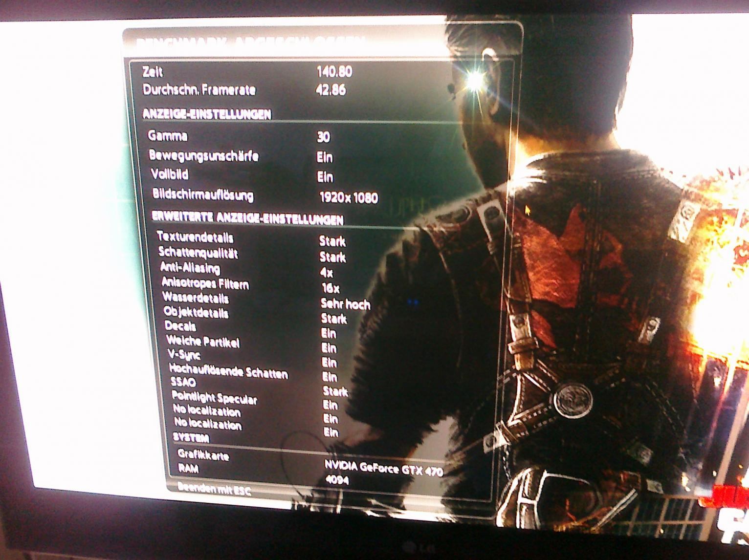The width and height of the screenshot is (749, 560).
Task: Click the 'Vollbild' label
Action: pyautogui.click(x=170, y=174)
